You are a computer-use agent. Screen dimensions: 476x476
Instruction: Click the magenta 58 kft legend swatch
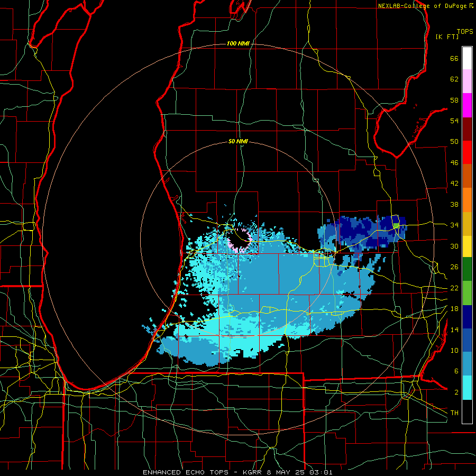click(467, 105)
